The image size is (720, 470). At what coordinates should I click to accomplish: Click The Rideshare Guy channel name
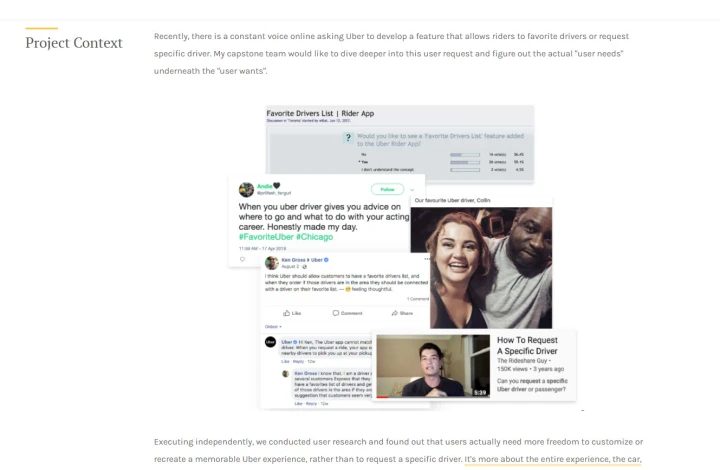522,361
